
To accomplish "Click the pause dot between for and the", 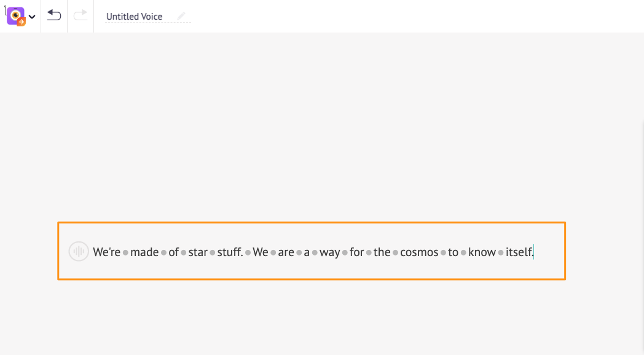I will pyautogui.click(x=369, y=252).
